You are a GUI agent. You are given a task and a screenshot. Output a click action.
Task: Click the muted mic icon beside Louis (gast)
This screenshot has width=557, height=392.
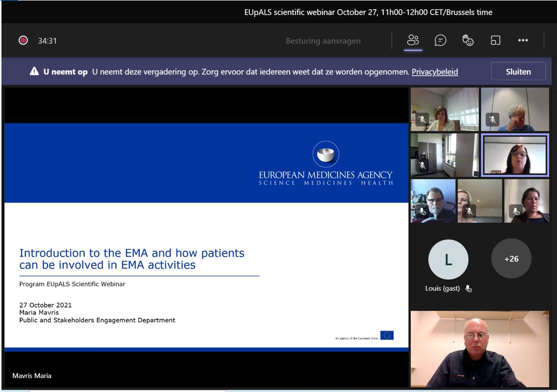coord(468,288)
